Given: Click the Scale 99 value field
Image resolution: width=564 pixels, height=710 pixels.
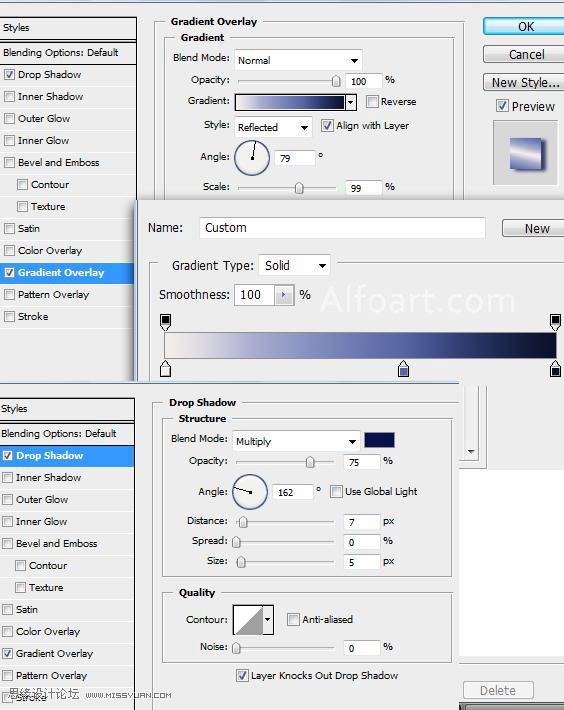Looking at the screenshot, I should pos(364,188).
